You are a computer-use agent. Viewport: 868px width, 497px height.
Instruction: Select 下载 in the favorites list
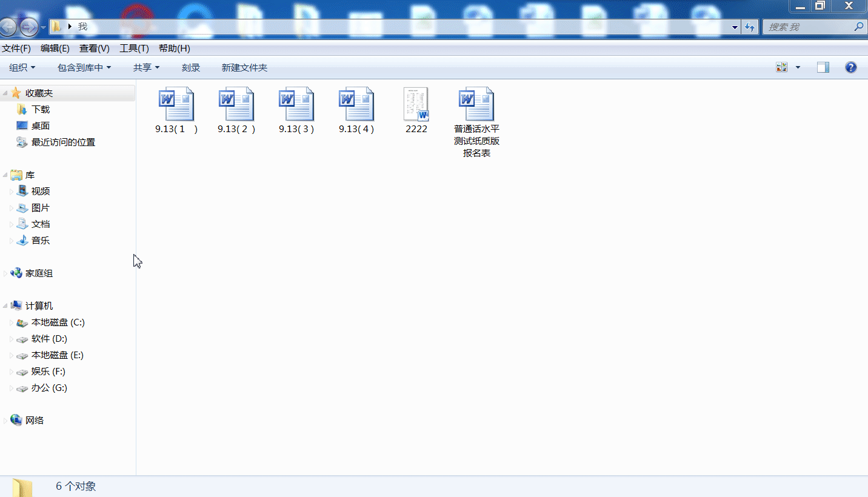[x=41, y=110]
